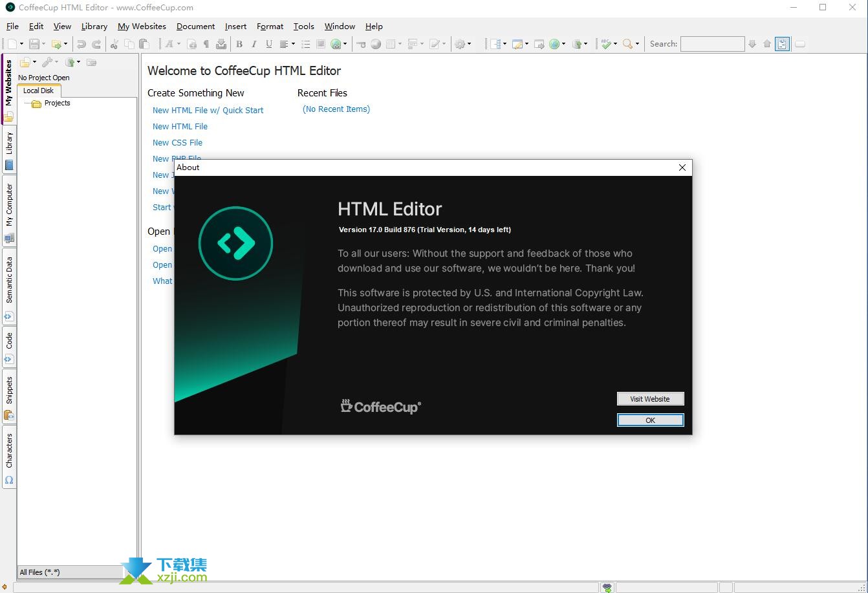Open the Document menu

pyautogui.click(x=195, y=27)
